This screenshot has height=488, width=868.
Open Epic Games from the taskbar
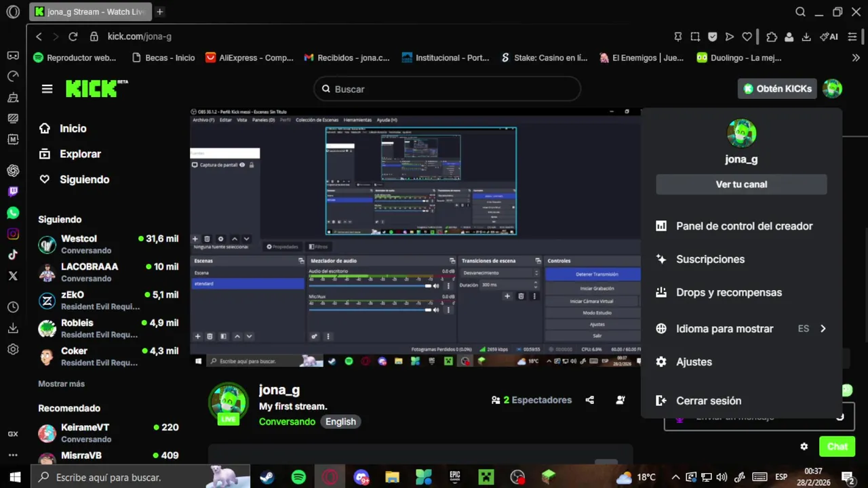[455, 477]
